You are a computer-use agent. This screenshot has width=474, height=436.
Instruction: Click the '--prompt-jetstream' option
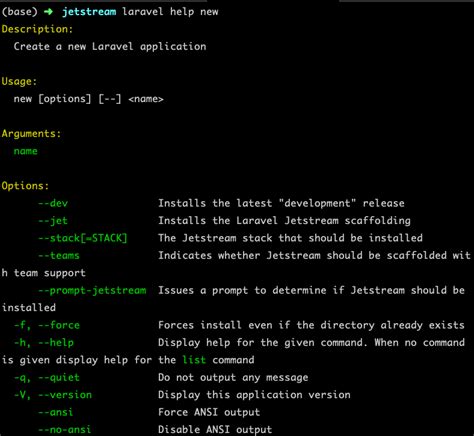point(92,290)
